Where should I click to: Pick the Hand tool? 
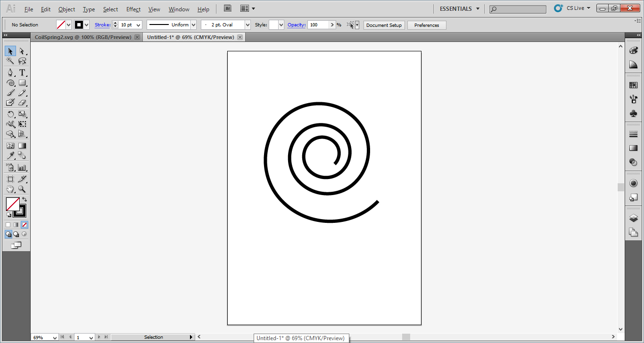[x=10, y=189]
